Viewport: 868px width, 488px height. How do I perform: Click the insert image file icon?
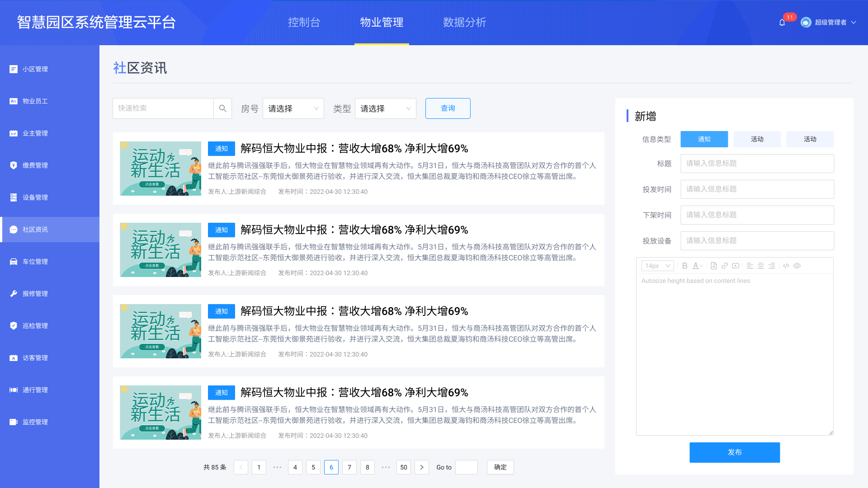(713, 266)
